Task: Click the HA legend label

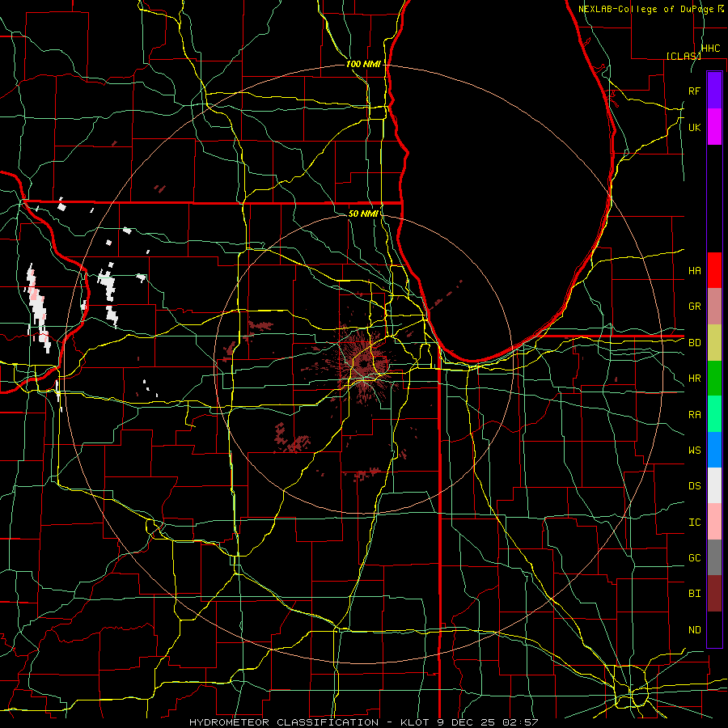Action: point(694,270)
